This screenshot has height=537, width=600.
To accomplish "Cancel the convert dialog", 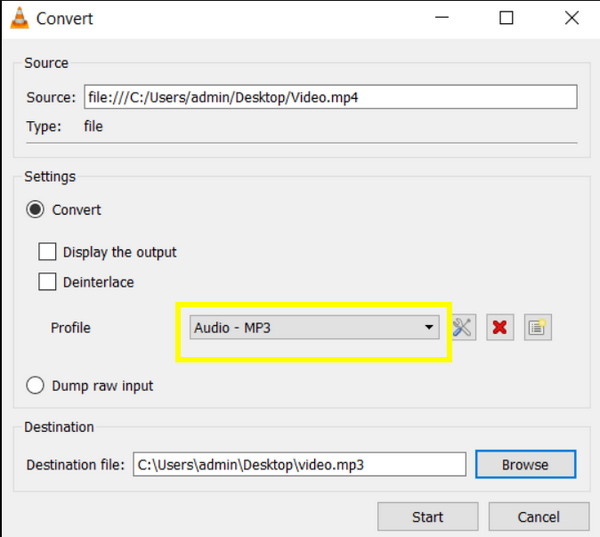I will tap(538, 517).
